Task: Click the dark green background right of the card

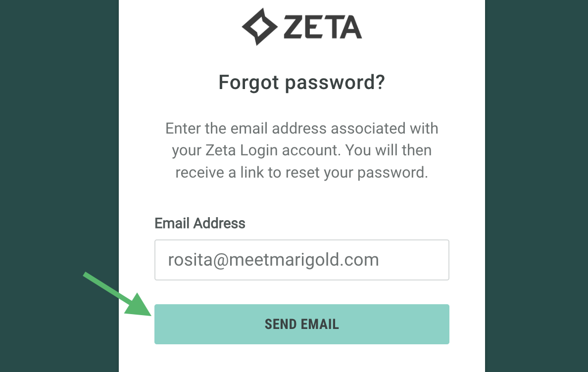Action: point(537,148)
